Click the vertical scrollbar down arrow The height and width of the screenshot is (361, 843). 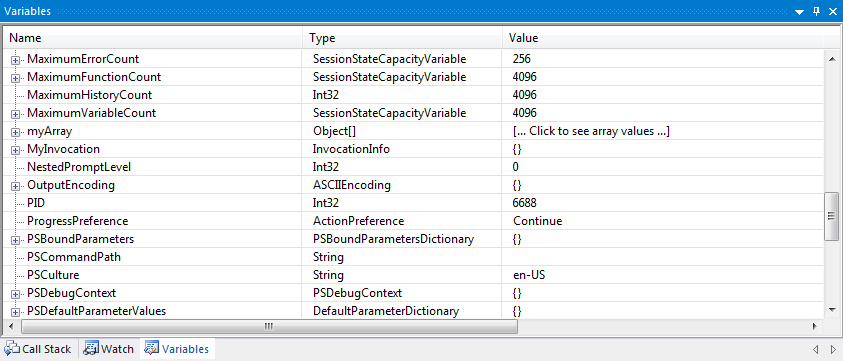(832, 309)
